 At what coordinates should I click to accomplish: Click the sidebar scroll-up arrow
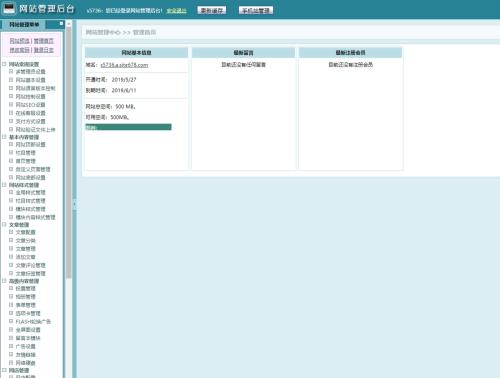69,24
